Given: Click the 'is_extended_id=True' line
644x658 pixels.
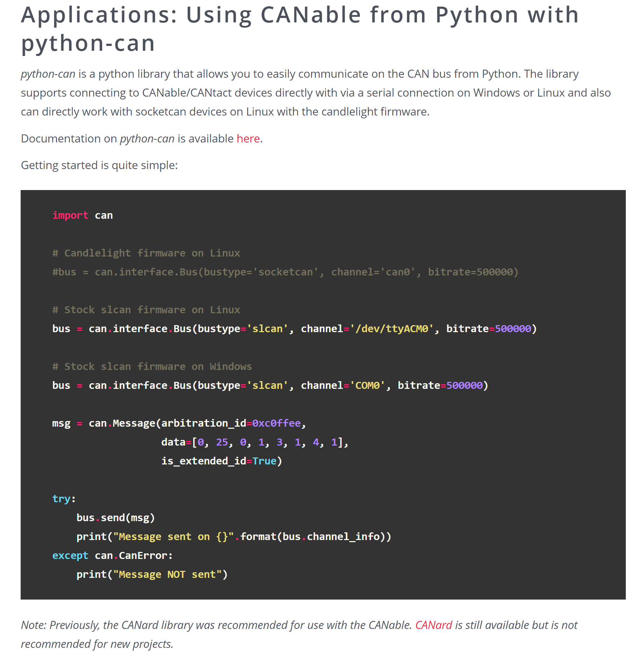Looking at the screenshot, I should [x=222, y=461].
